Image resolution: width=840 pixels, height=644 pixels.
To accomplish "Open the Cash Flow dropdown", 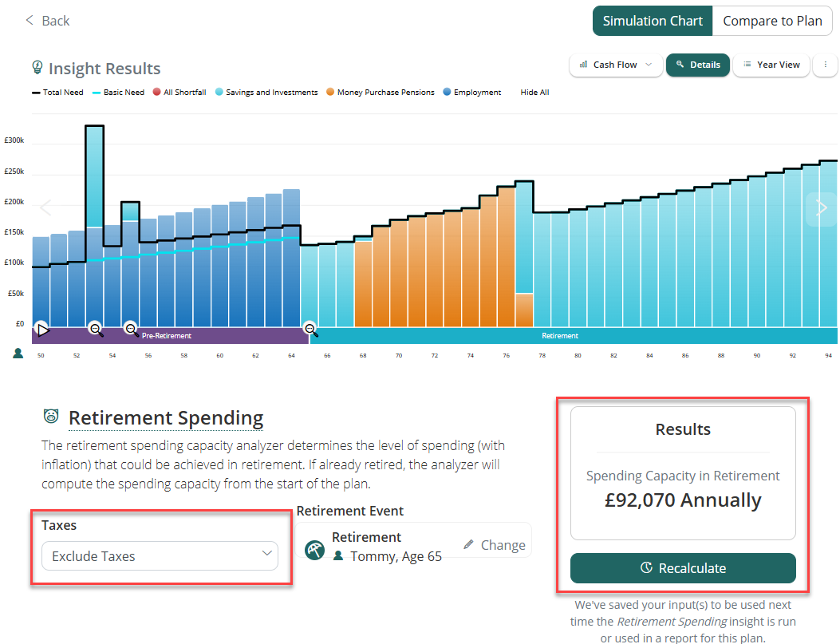I will point(616,65).
